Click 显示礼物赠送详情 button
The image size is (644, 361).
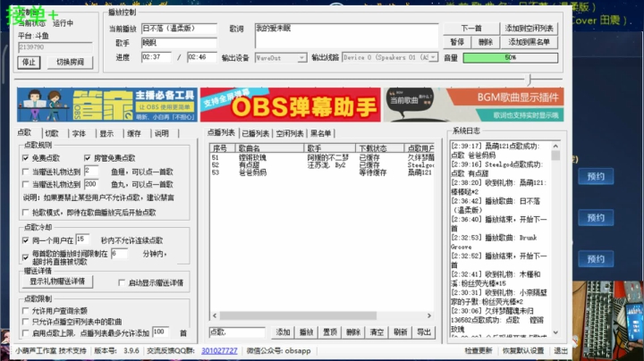click(x=57, y=281)
